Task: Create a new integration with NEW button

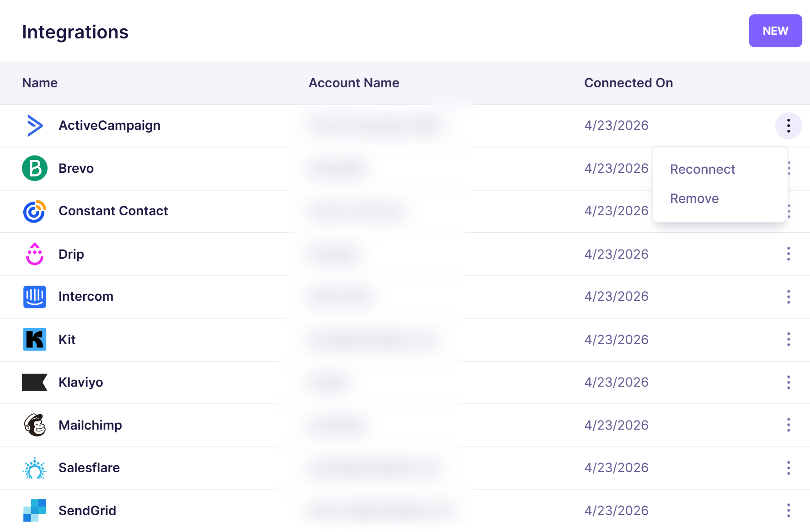Action: click(775, 31)
